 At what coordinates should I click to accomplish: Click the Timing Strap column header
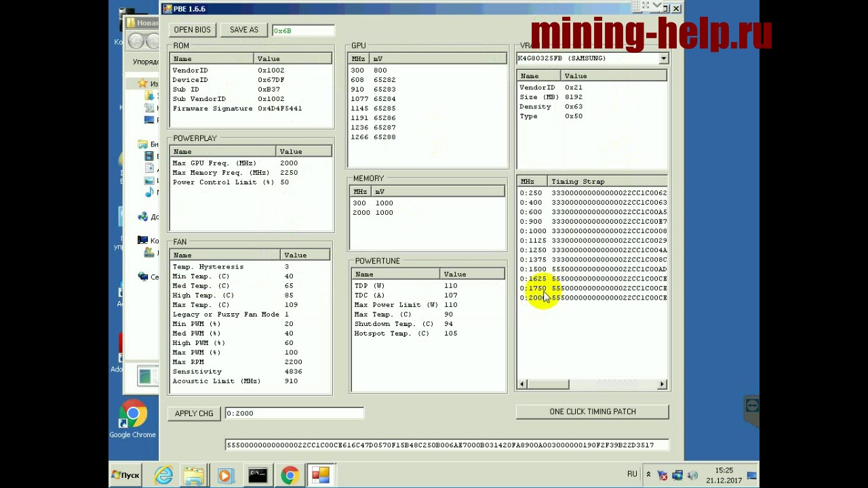coord(608,182)
